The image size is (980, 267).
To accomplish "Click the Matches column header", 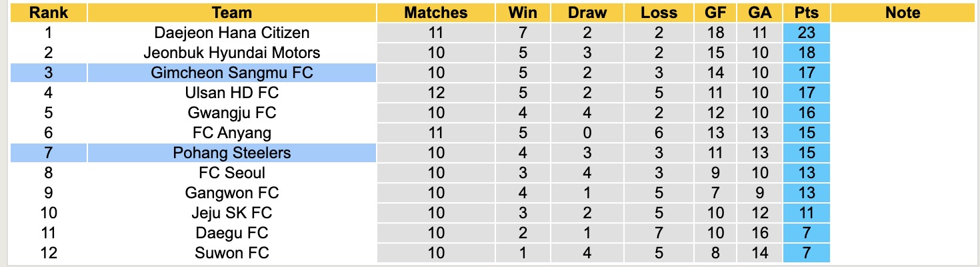I will point(436,13).
